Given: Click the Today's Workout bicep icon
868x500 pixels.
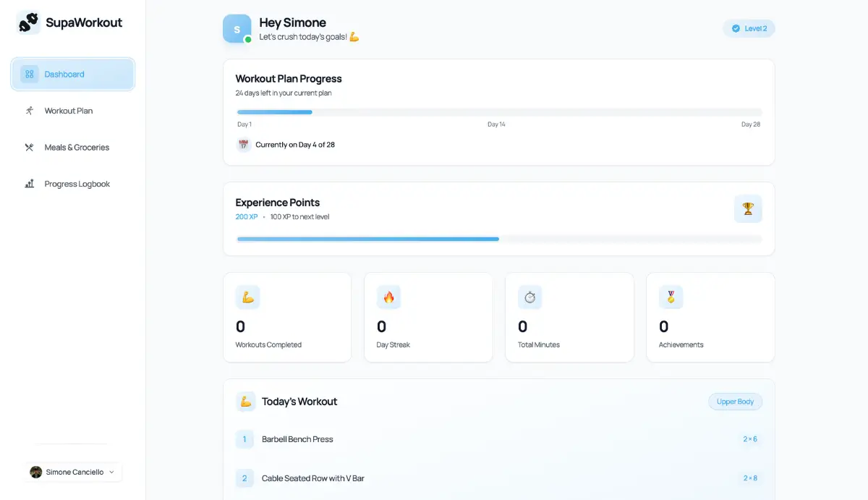Looking at the screenshot, I should [x=246, y=402].
